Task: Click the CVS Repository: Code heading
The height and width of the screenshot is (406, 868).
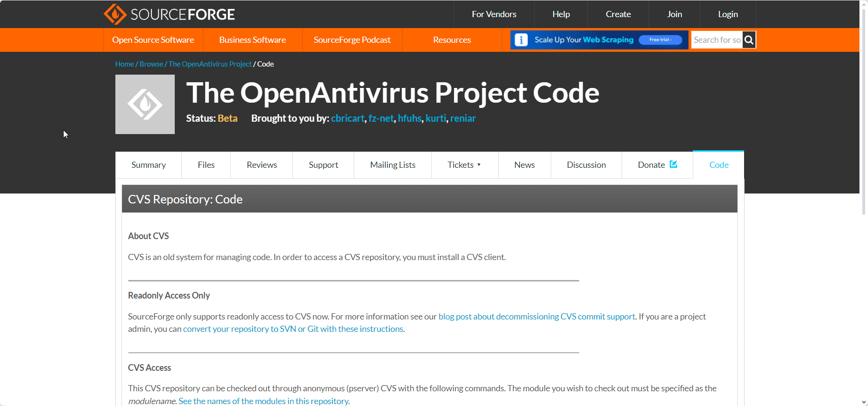Action: click(x=185, y=199)
